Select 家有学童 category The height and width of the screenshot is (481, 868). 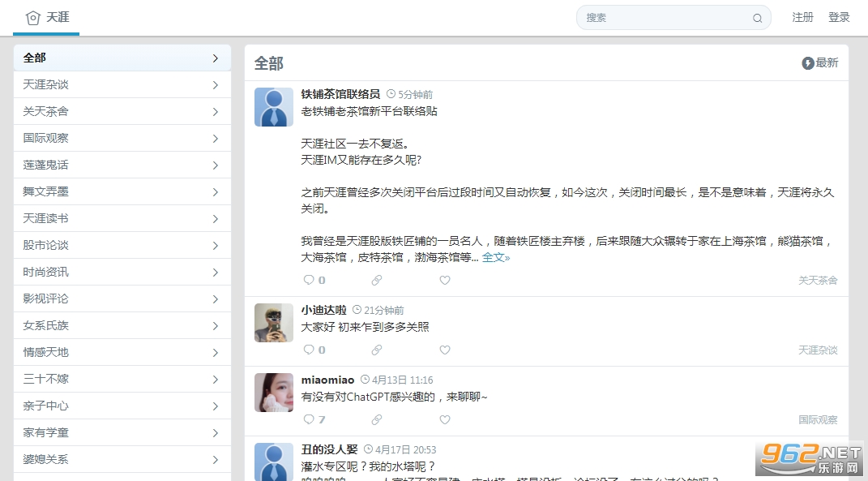[122, 432]
